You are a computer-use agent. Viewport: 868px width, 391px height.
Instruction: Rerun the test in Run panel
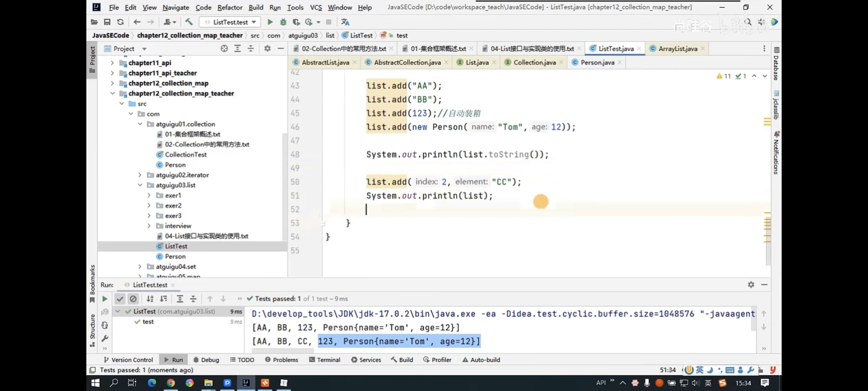tap(105, 299)
